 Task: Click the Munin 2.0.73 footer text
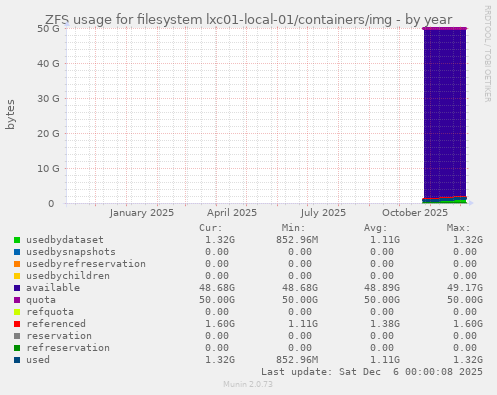[248, 384]
